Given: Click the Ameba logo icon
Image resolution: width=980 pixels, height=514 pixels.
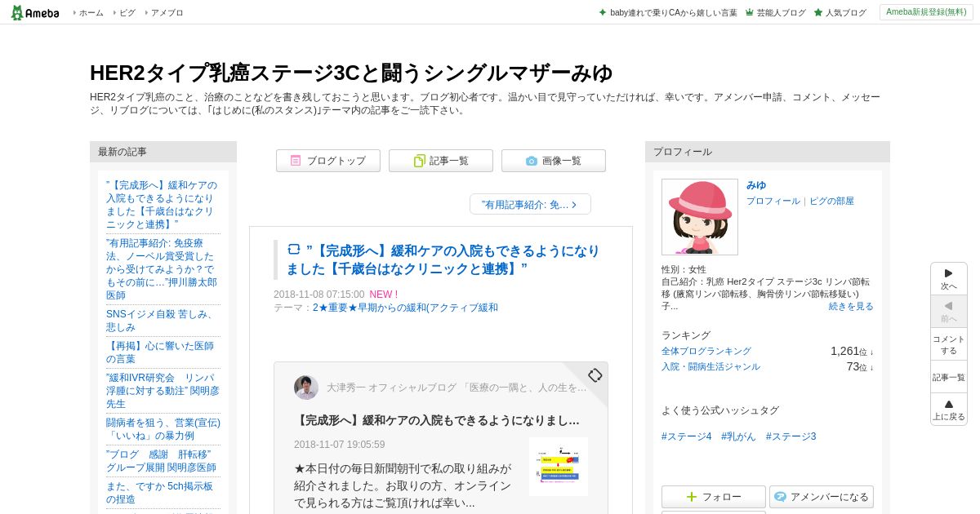Looking at the screenshot, I should tap(34, 12).
